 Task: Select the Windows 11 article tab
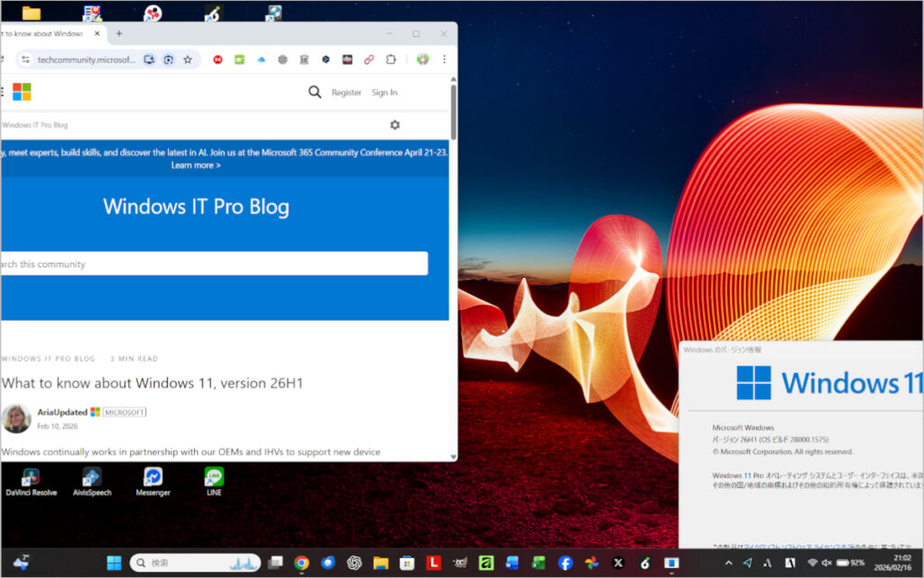click(x=45, y=33)
